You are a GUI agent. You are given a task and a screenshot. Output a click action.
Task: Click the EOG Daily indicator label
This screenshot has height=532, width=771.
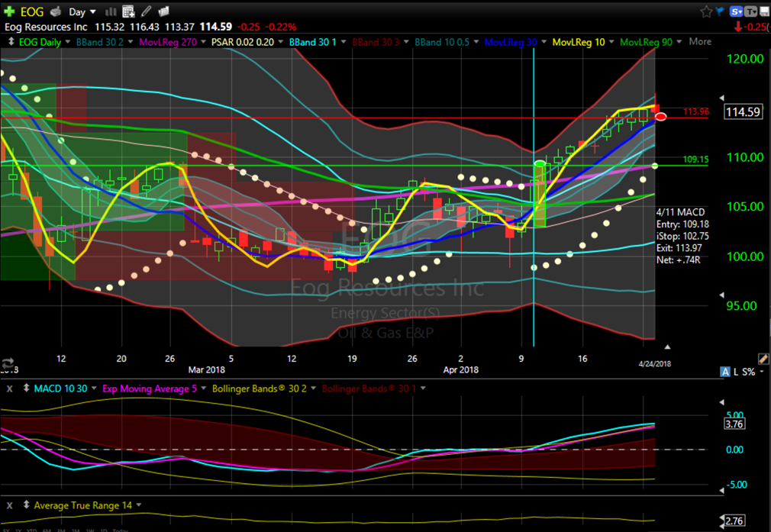click(x=40, y=42)
